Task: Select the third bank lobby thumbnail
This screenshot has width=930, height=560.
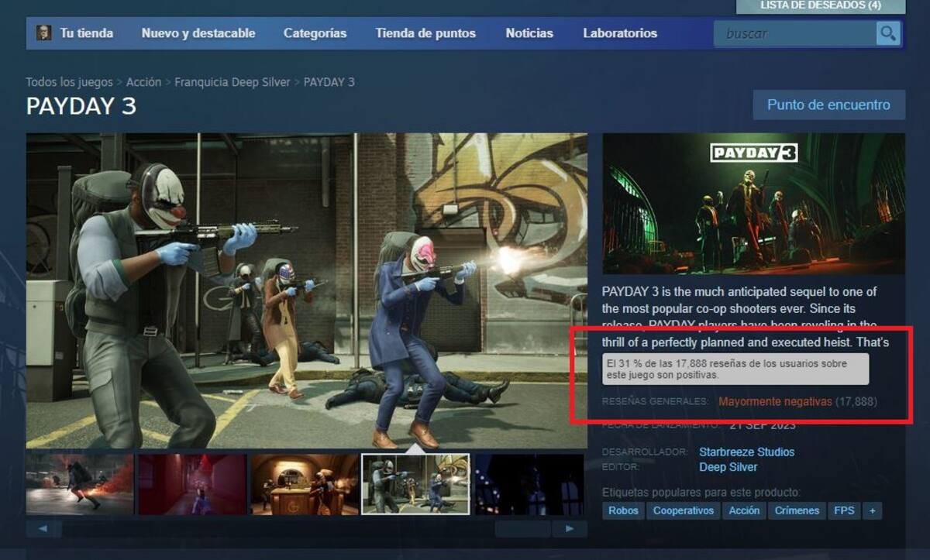Action: point(305,484)
